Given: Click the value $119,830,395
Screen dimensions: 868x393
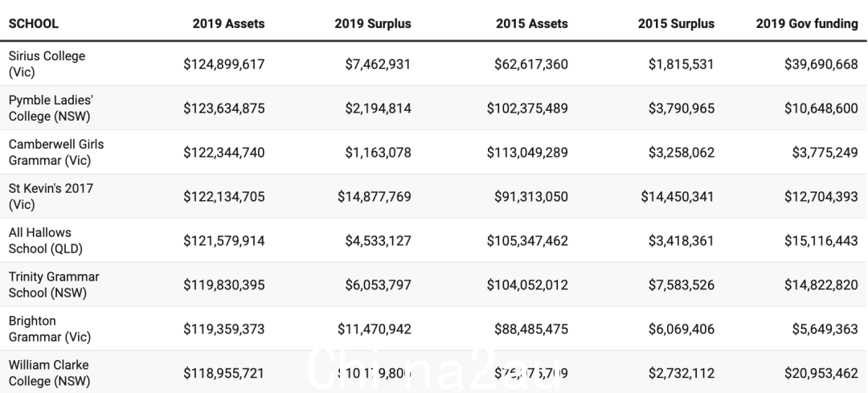Looking at the screenshot, I should tap(224, 285).
